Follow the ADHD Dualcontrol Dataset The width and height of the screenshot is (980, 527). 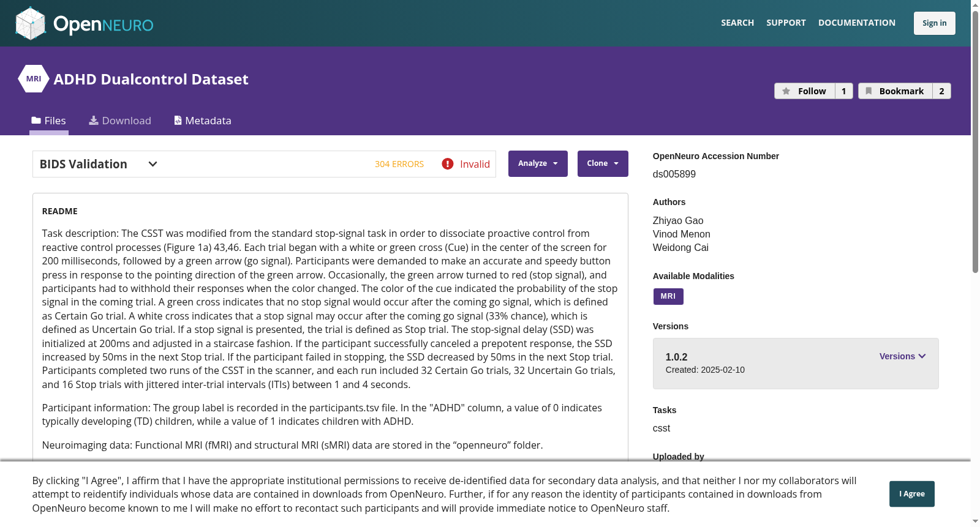805,91
